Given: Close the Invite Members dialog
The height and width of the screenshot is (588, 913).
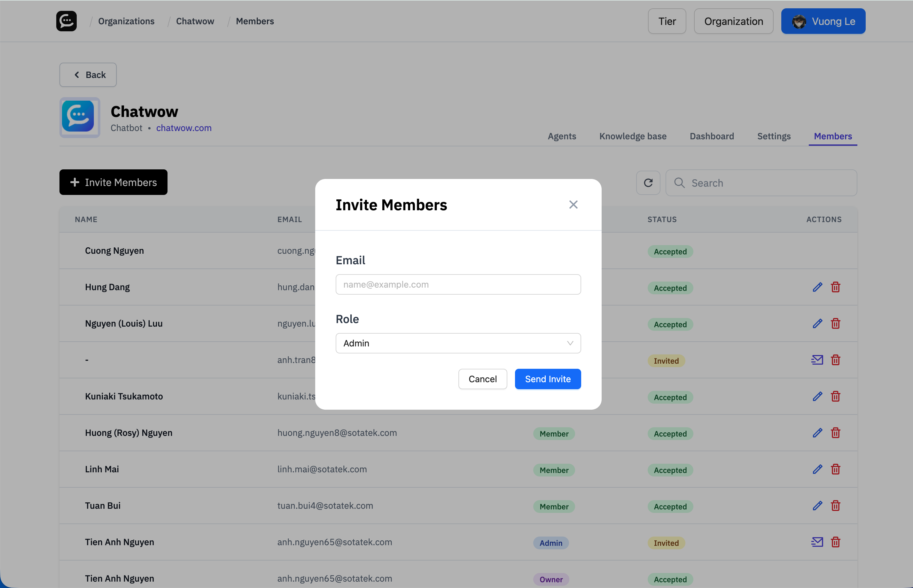Looking at the screenshot, I should click(x=573, y=205).
